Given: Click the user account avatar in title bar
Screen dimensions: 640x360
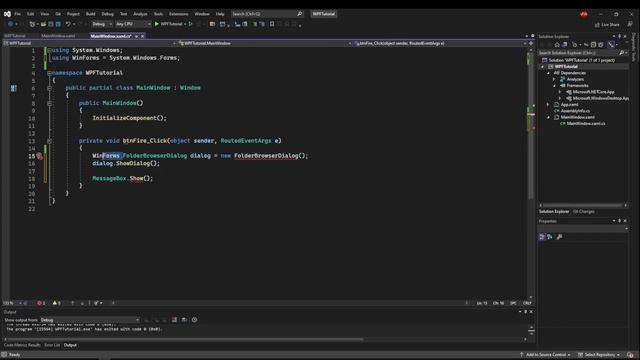Looking at the screenshot, I should tap(584, 14).
